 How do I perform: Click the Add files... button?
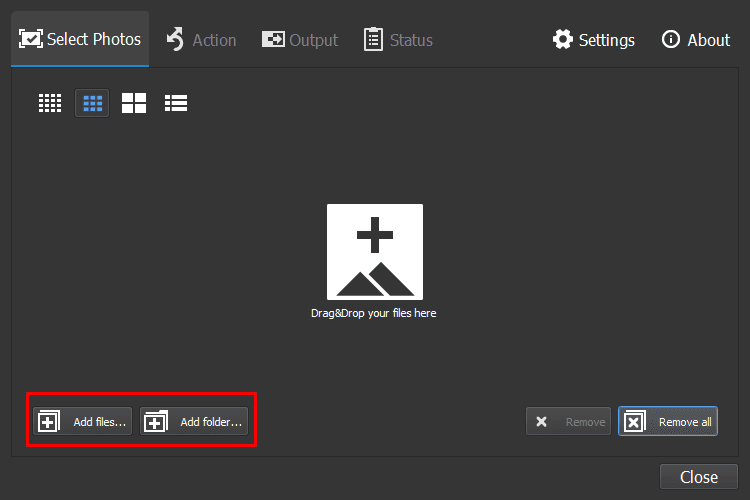tap(82, 422)
